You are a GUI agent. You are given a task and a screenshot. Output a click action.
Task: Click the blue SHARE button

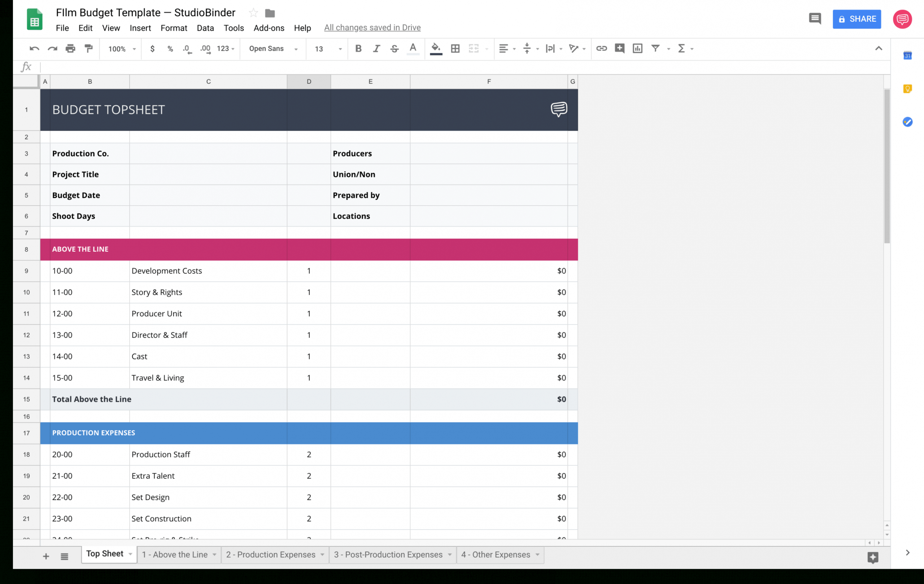[x=857, y=19]
